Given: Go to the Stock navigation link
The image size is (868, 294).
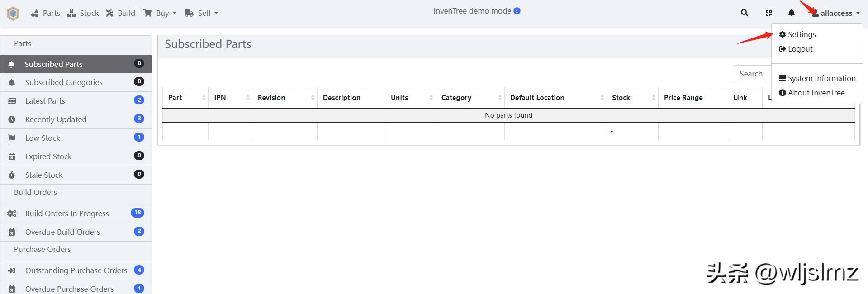Looking at the screenshot, I should click(x=83, y=13).
